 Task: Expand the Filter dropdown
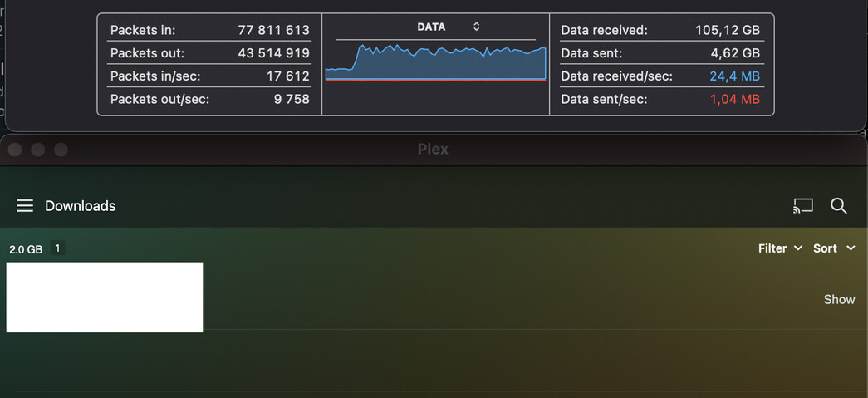pos(780,248)
